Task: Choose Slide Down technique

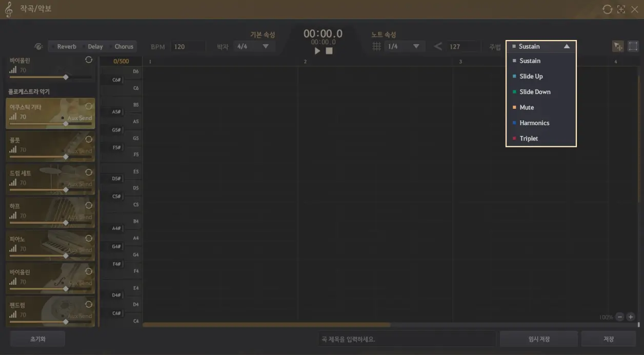Action: coord(541,92)
